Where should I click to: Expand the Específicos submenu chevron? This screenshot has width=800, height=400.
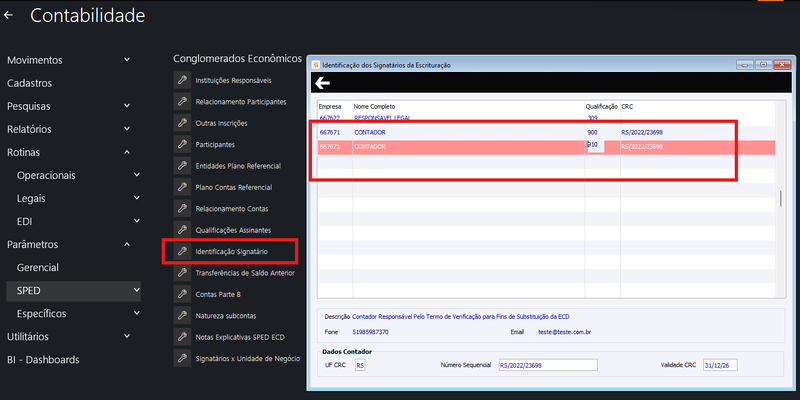tap(137, 313)
